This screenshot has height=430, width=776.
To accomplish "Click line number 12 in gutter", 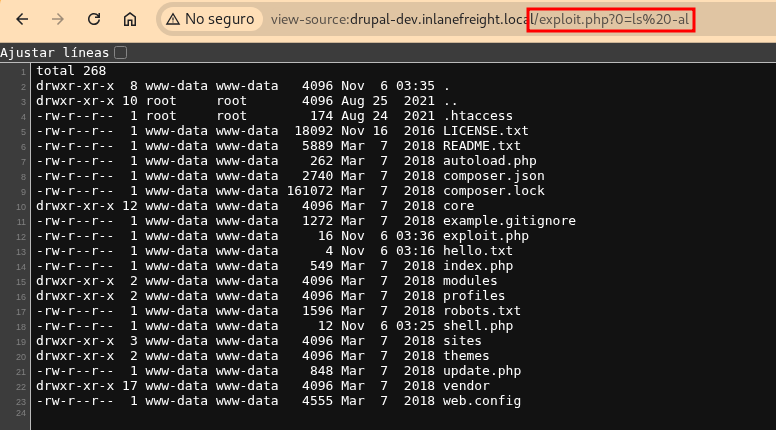I will point(20,237).
